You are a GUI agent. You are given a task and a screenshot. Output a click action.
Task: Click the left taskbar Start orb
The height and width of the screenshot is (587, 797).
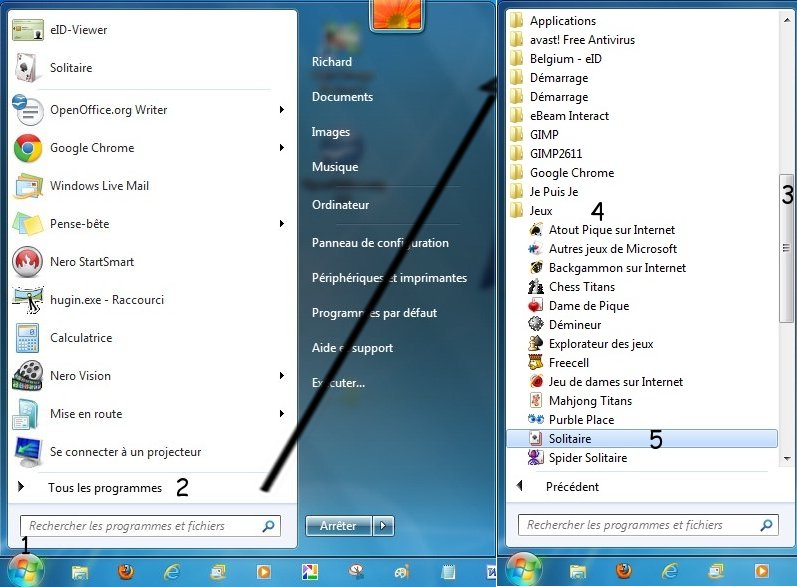coord(24,570)
